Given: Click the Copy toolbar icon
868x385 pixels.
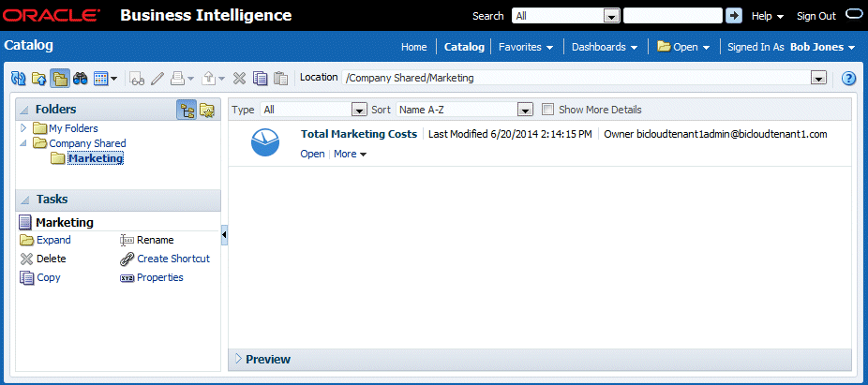Looking at the screenshot, I should (x=261, y=79).
